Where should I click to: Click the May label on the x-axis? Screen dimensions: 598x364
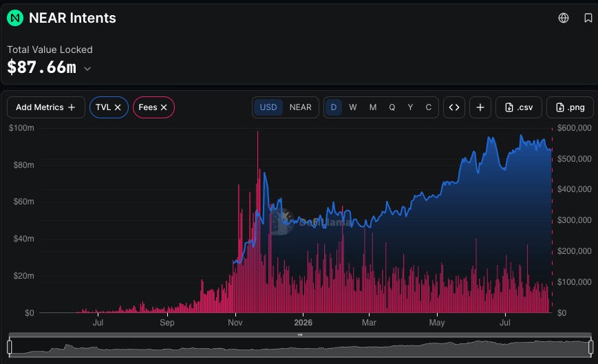437,323
